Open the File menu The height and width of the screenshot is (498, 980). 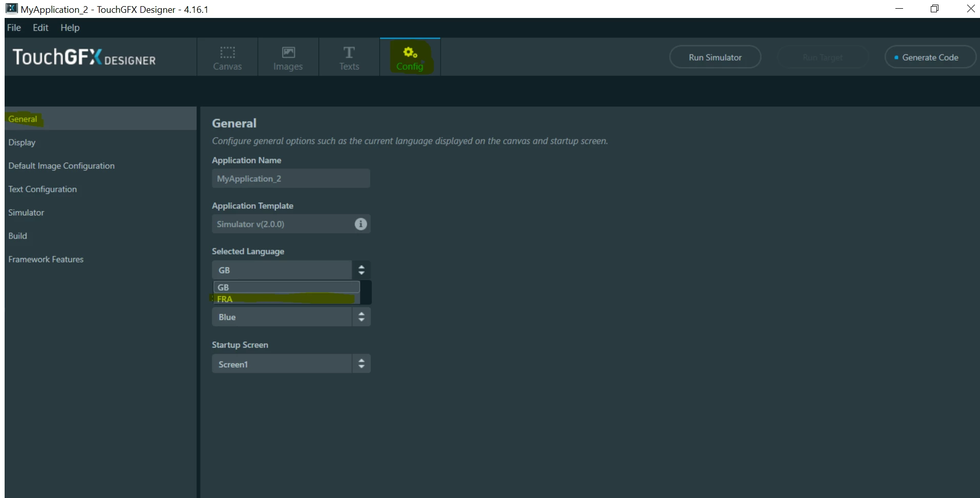pos(14,28)
